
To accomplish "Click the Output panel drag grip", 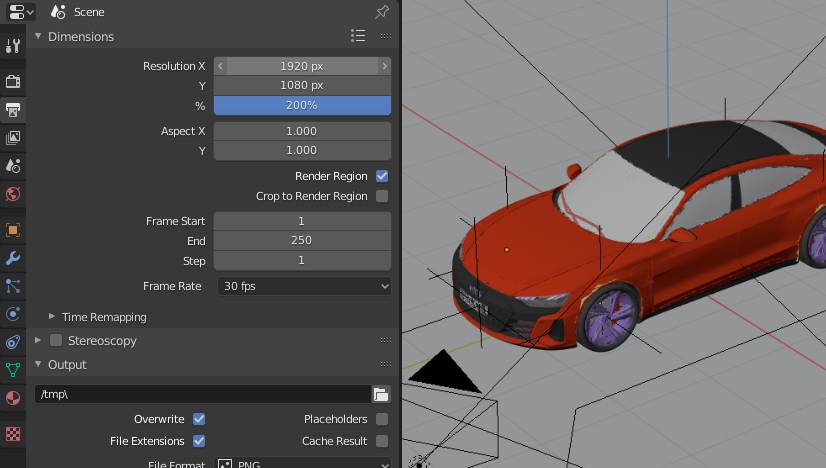I will (386, 364).
